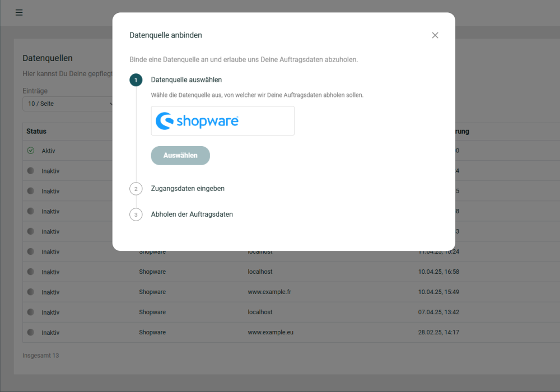560x392 pixels.
Task: Select the "Datenquelle auswählen" step title
Action: (x=186, y=80)
